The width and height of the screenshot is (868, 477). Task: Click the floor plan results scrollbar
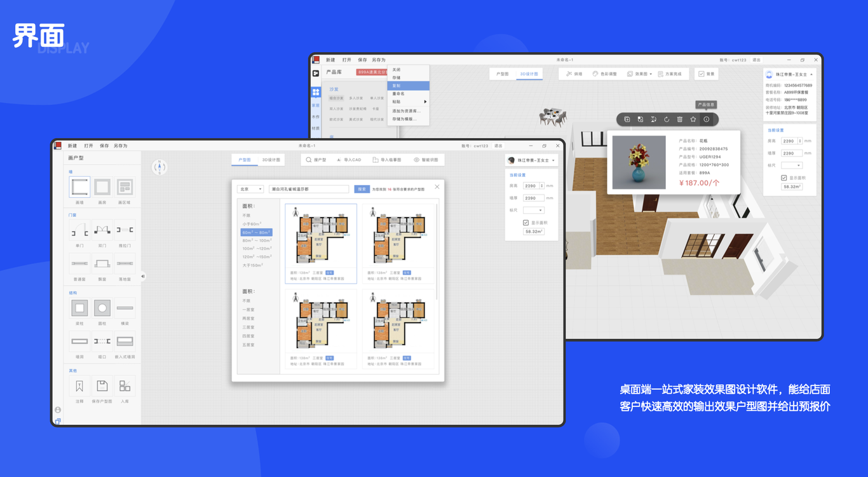point(437,251)
